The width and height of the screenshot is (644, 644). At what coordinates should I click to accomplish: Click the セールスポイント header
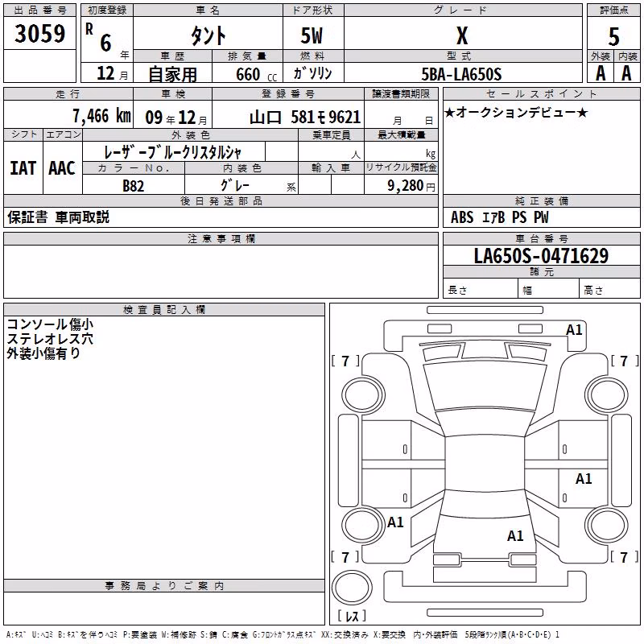point(541,93)
